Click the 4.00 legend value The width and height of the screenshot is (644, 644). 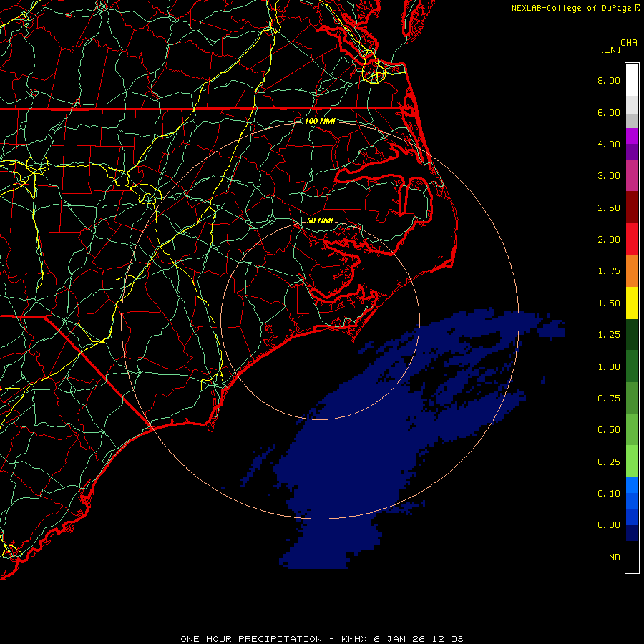click(x=609, y=144)
